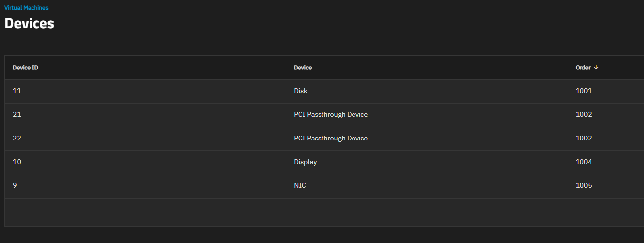Click the Devices page heading
This screenshot has height=243, width=644.
point(29,23)
